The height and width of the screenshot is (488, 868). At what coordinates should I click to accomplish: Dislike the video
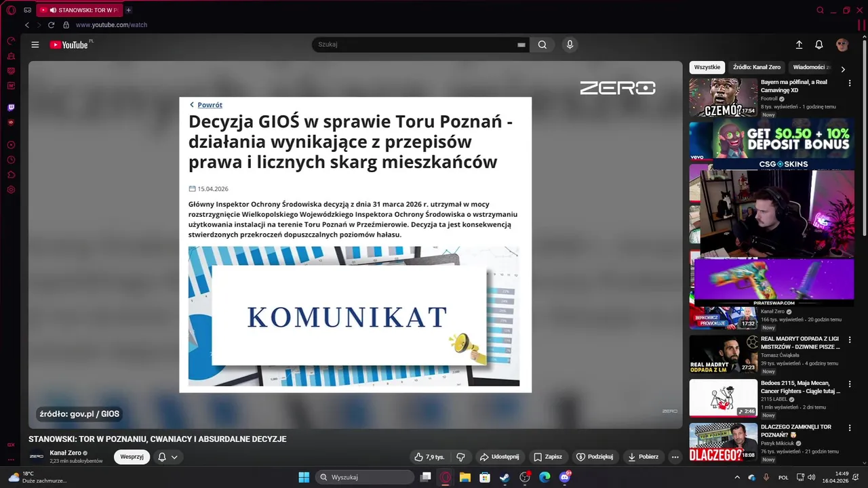[x=460, y=457]
